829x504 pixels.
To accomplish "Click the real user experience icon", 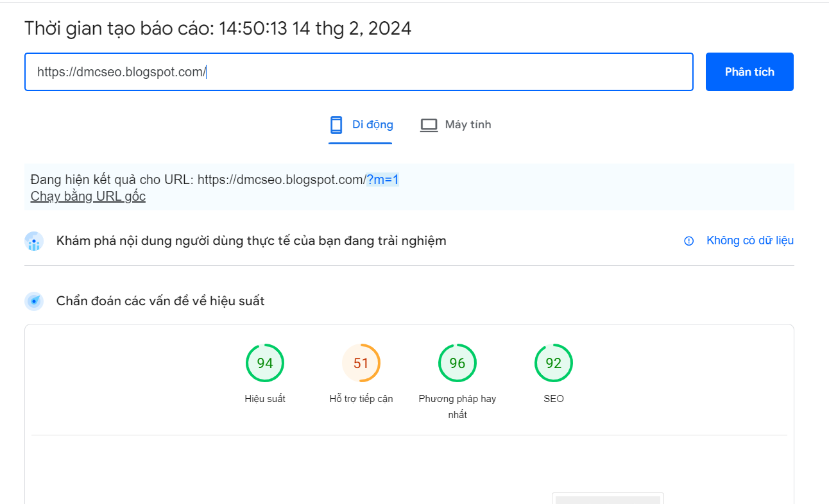I will [x=34, y=241].
